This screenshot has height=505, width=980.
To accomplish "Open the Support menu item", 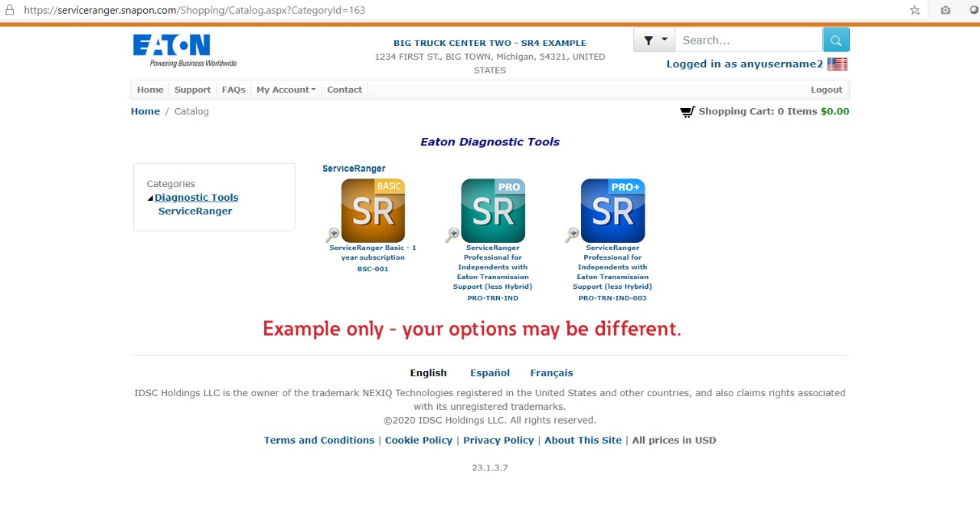I will click(192, 90).
